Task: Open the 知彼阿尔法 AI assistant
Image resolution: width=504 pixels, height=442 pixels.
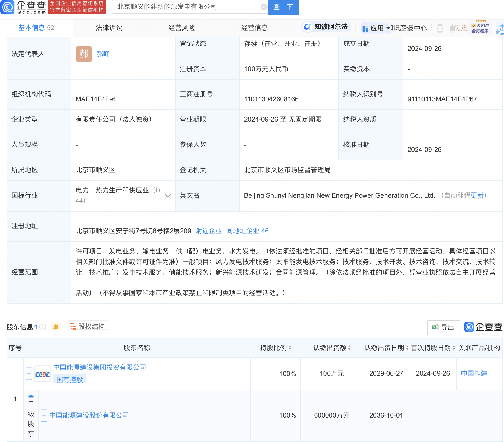Action: click(x=326, y=27)
